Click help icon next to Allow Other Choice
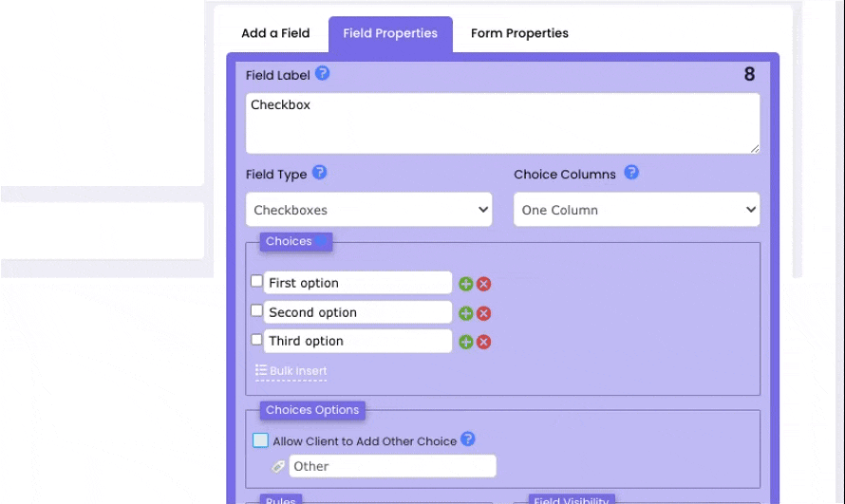The width and height of the screenshot is (845, 504). 467,439
